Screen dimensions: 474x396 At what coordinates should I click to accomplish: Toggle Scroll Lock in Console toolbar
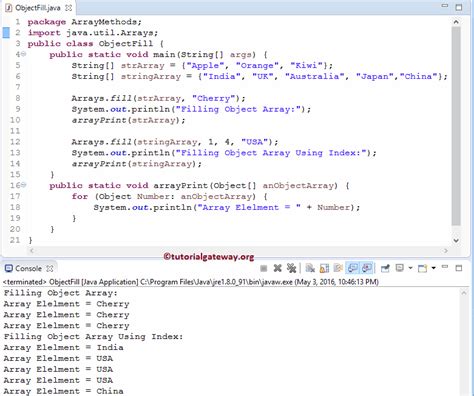point(324,268)
